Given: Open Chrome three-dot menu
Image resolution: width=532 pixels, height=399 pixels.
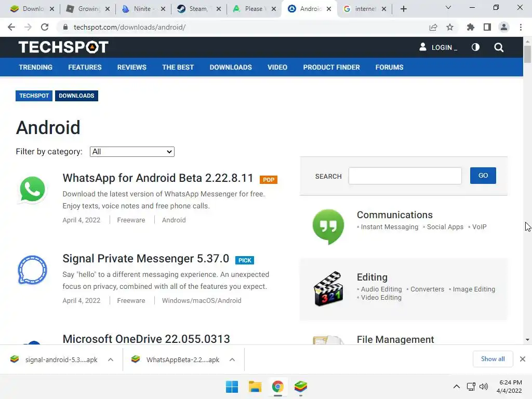Looking at the screenshot, I should pos(521,27).
